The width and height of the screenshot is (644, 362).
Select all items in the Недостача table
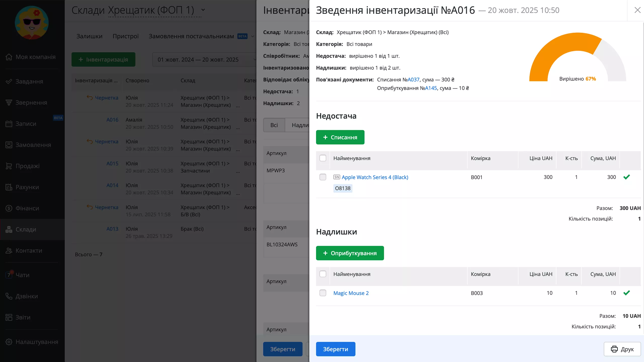tap(323, 158)
